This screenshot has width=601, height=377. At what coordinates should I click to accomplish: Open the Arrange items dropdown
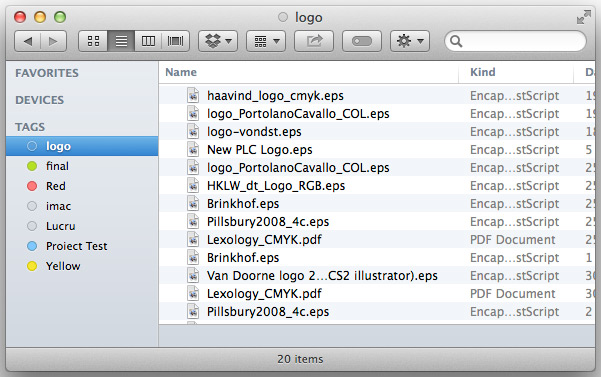(x=266, y=41)
